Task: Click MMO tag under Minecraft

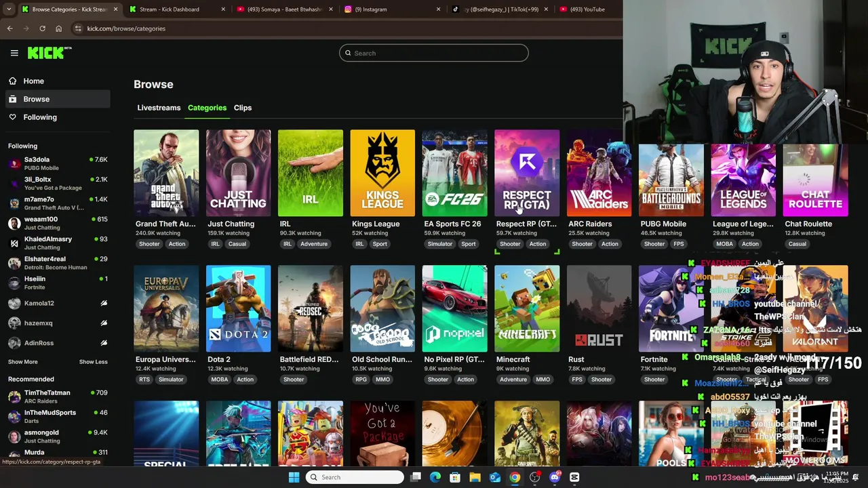Action: 542,380
